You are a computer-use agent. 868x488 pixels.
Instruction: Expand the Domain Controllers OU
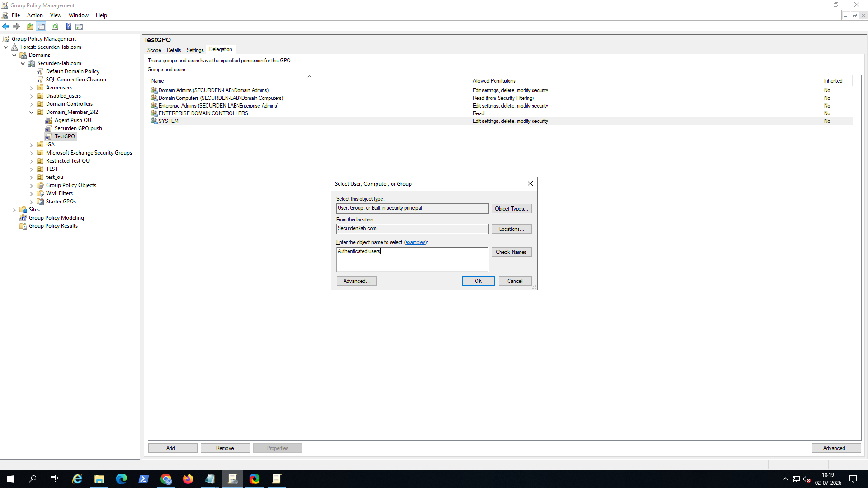32,104
